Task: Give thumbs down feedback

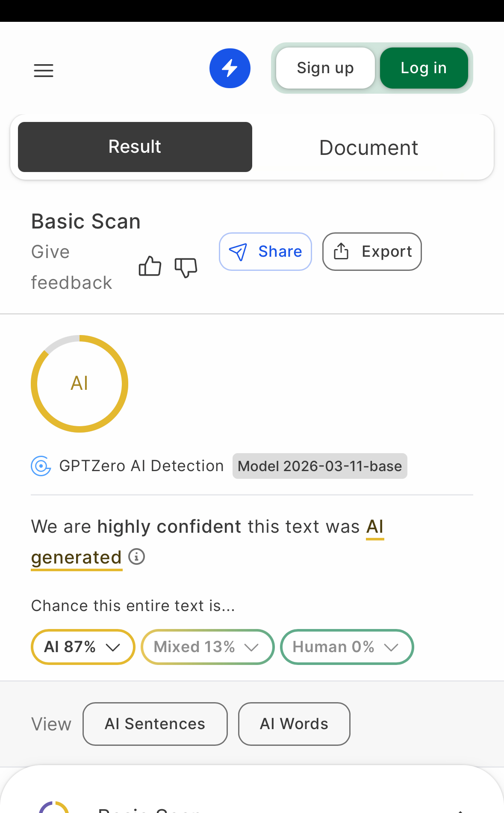Action: pyautogui.click(x=186, y=267)
